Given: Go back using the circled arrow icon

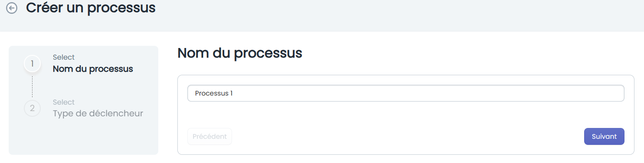Looking at the screenshot, I should point(12,8).
